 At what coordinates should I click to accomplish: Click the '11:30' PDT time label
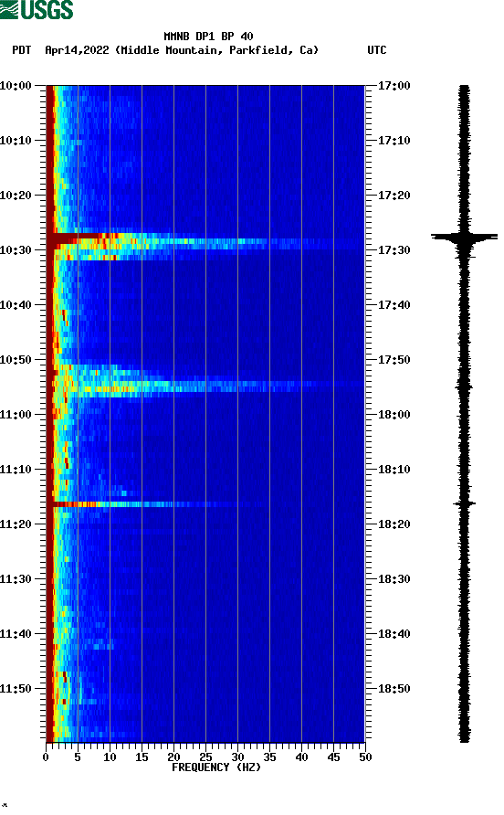click(x=16, y=579)
